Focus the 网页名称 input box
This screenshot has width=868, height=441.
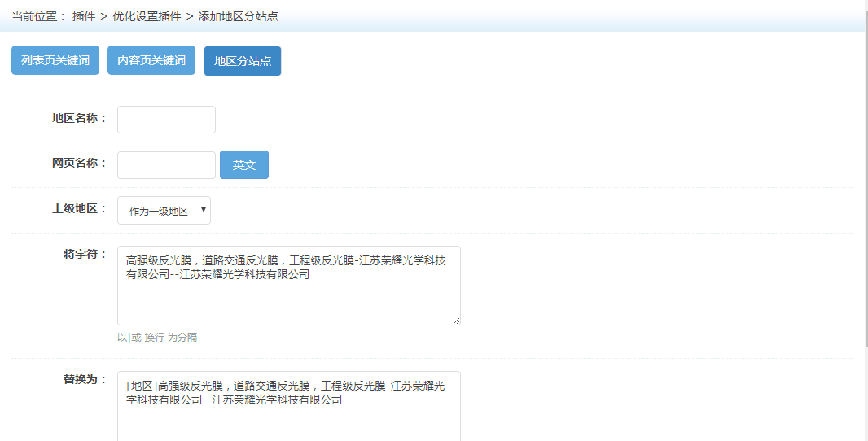point(166,165)
